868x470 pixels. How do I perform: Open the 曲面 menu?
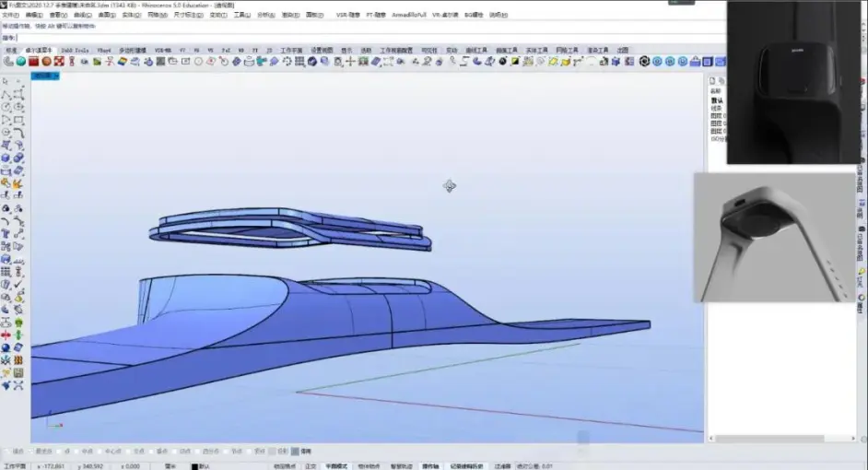click(106, 15)
